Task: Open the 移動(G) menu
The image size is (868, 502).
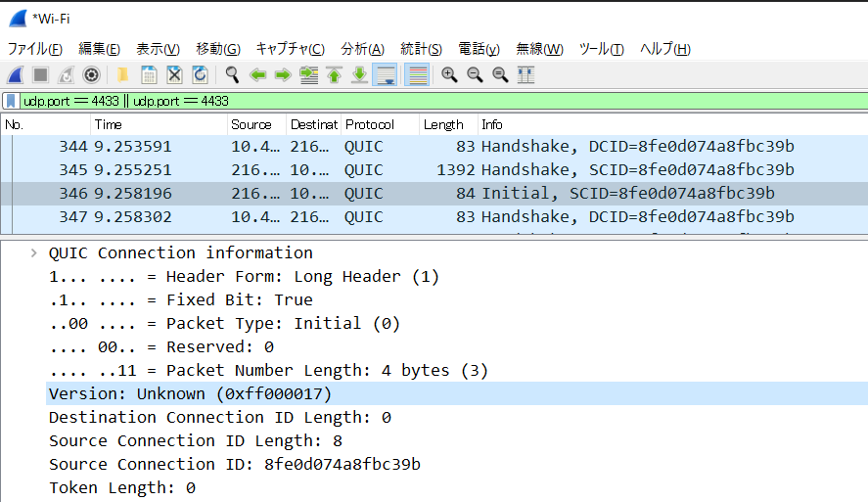Action: pos(218,49)
